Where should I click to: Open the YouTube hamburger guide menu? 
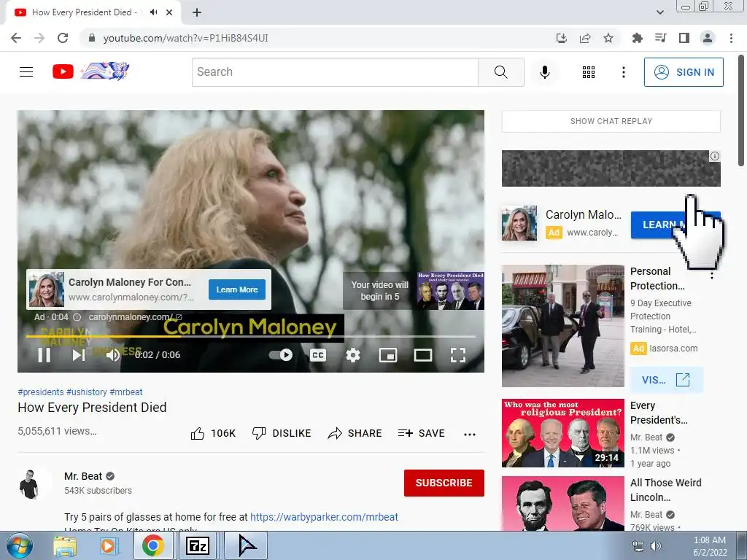tap(26, 72)
